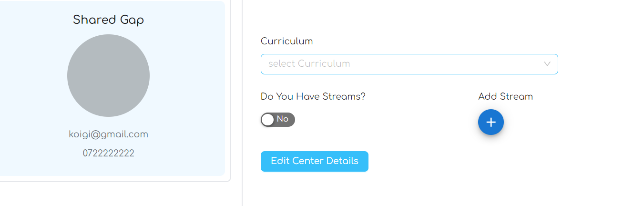Click empty space right of Edit Center Details
Screen dimensions: 644x206
click(x=453, y=161)
